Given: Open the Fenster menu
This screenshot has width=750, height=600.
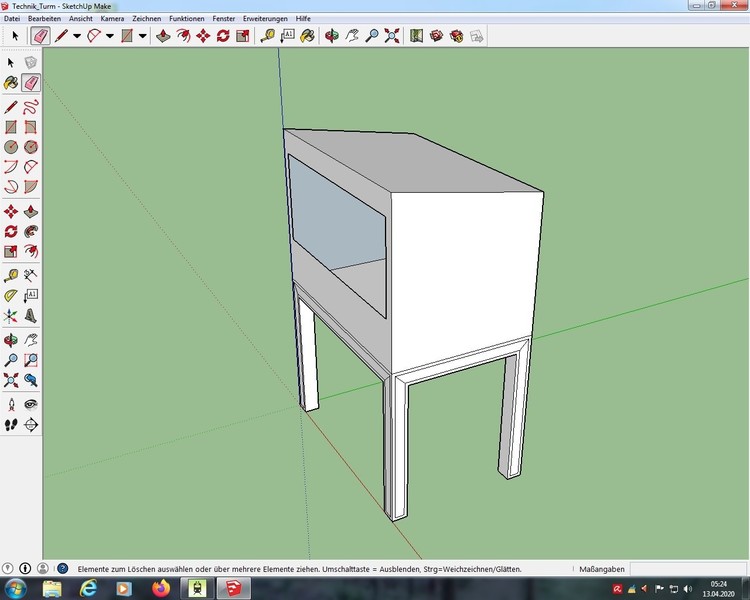Looking at the screenshot, I should [x=224, y=19].
